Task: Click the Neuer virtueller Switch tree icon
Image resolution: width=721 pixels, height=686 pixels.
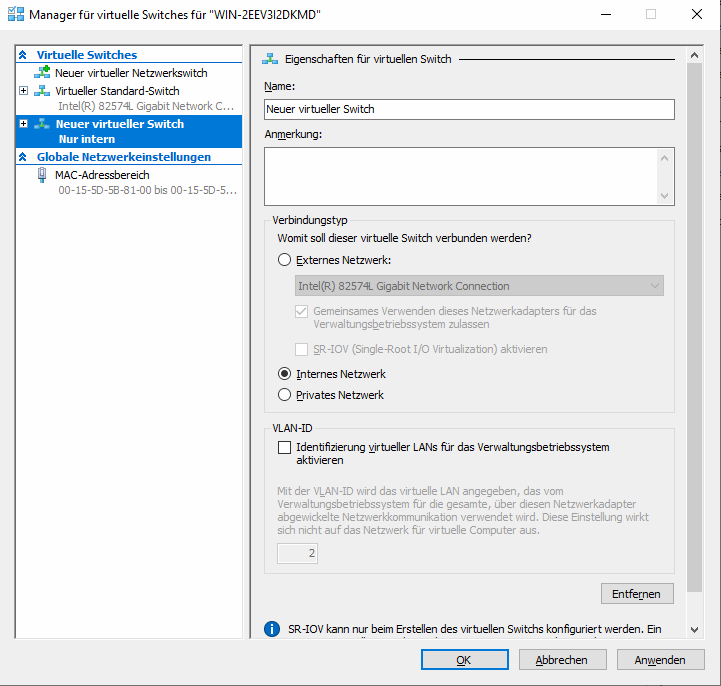Action: click(x=42, y=124)
